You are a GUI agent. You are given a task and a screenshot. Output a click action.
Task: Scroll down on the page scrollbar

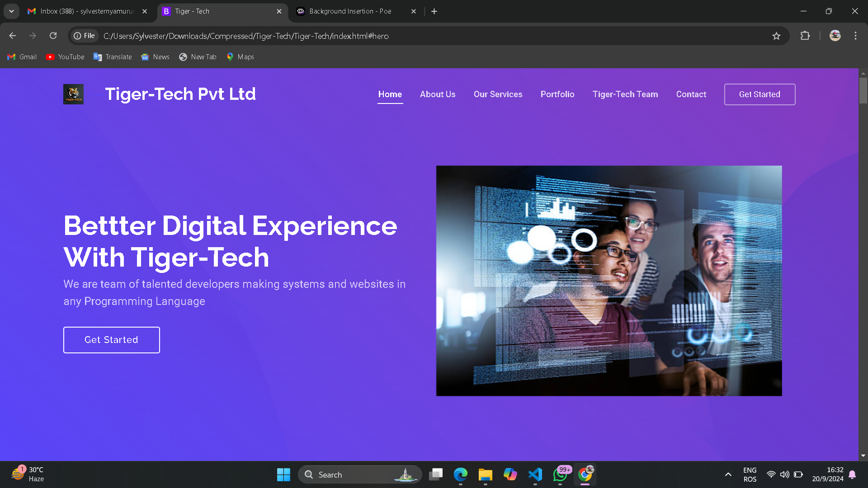pos(863,454)
